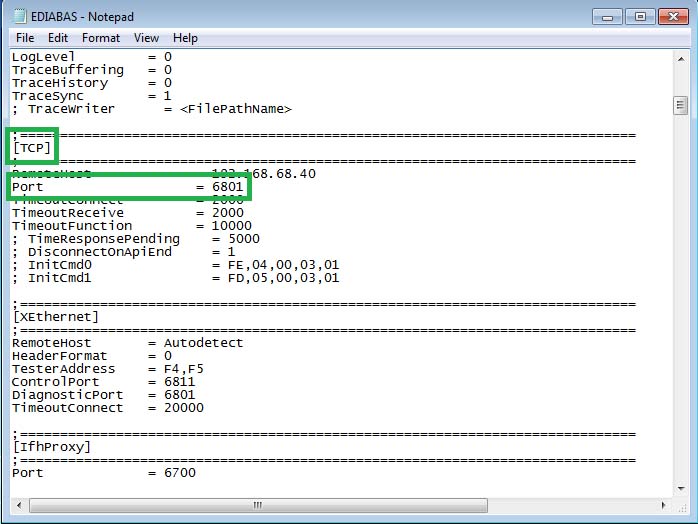Click the TimeResponsePending line

tap(136, 239)
